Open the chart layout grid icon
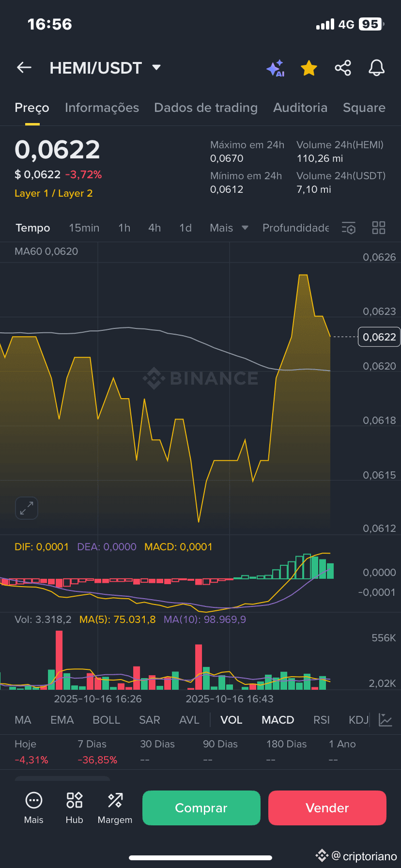This screenshot has height=868, width=401. (379, 228)
